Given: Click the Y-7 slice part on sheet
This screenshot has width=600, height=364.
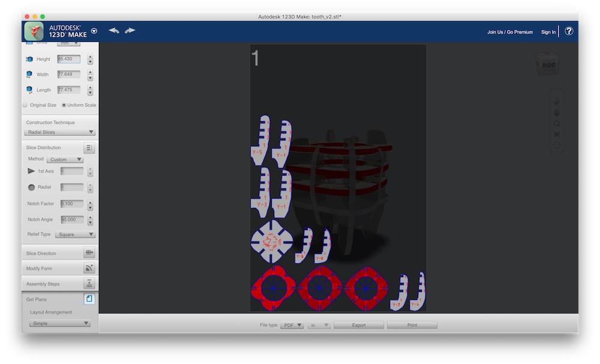Looking at the screenshot, I should [x=281, y=144].
